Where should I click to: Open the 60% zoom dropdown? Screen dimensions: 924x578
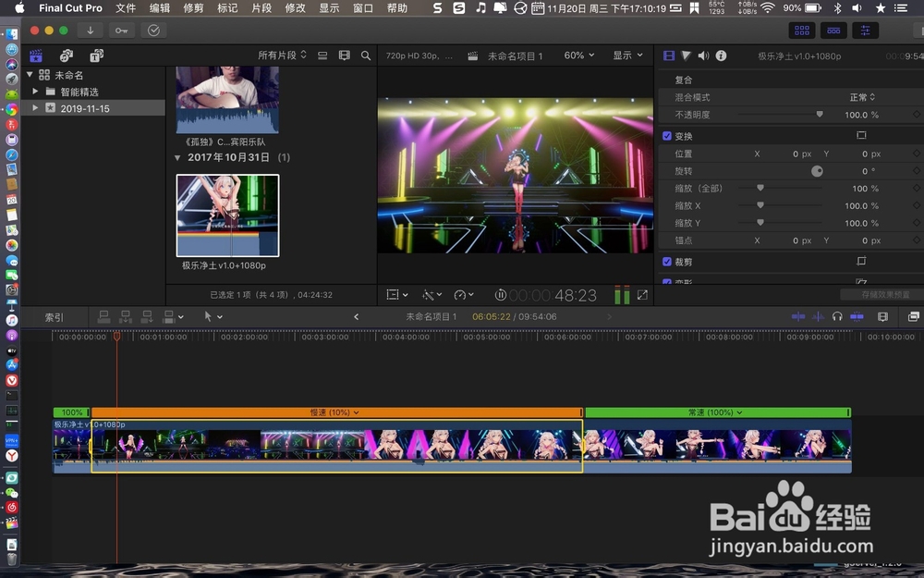[x=578, y=55]
